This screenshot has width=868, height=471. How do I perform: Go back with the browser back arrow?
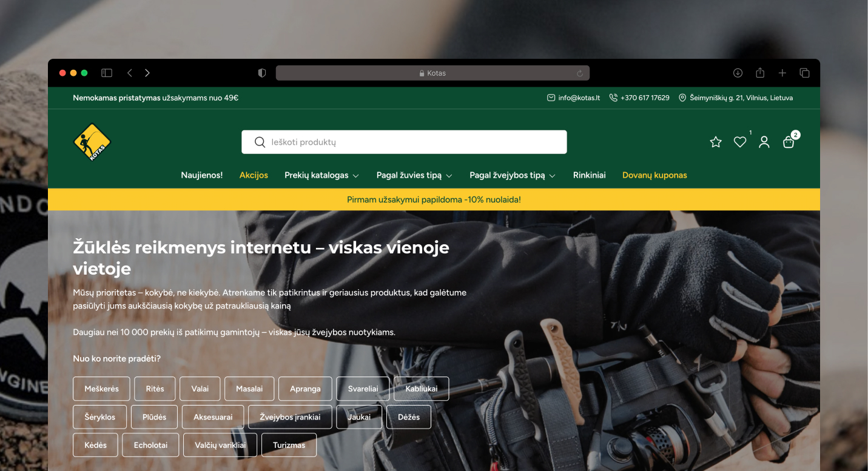pos(129,73)
